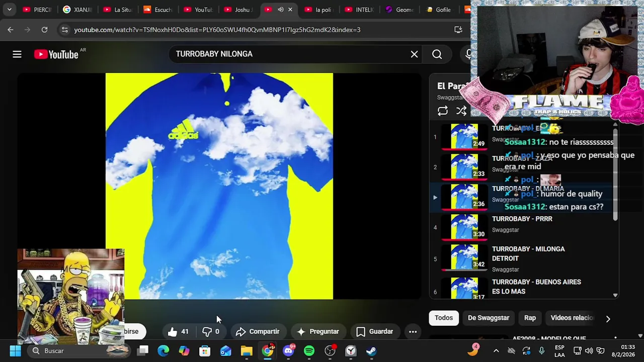Image resolution: width=644 pixels, height=362 pixels.
Task: Switch to Chrome in the taskbar
Action: (268, 351)
